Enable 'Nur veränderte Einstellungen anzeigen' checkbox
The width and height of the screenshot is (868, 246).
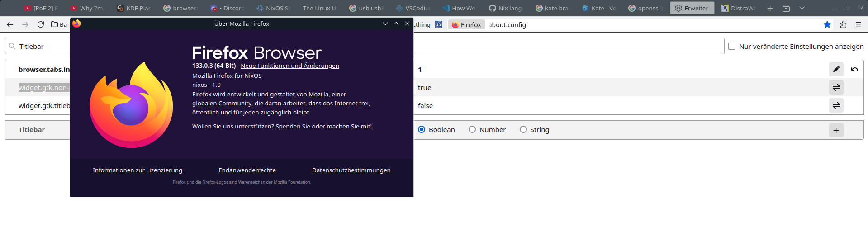[732, 46]
